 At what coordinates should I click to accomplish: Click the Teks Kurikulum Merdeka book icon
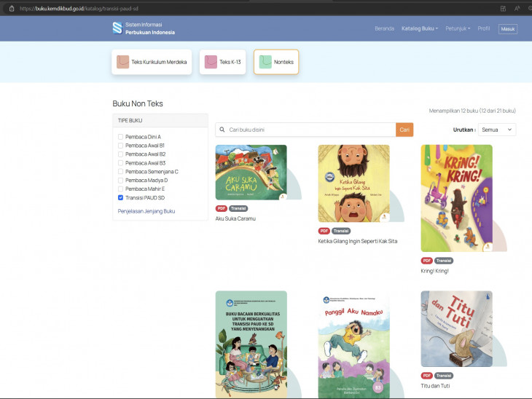(x=123, y=63)
